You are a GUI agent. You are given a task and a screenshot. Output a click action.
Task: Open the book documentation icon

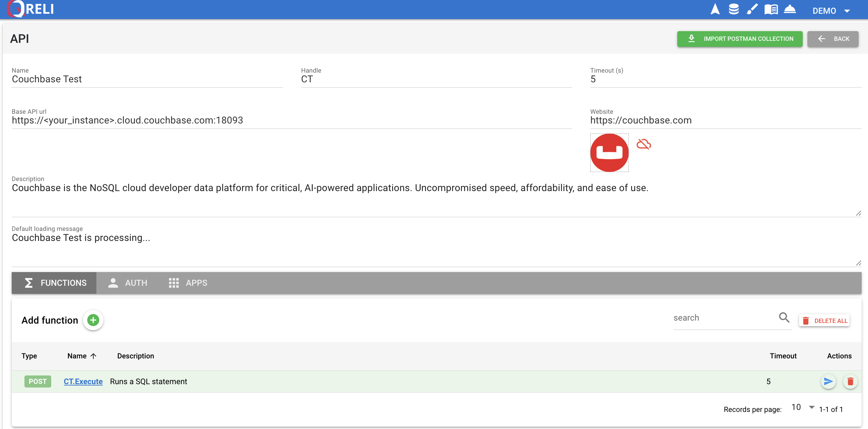click(771, 9)
